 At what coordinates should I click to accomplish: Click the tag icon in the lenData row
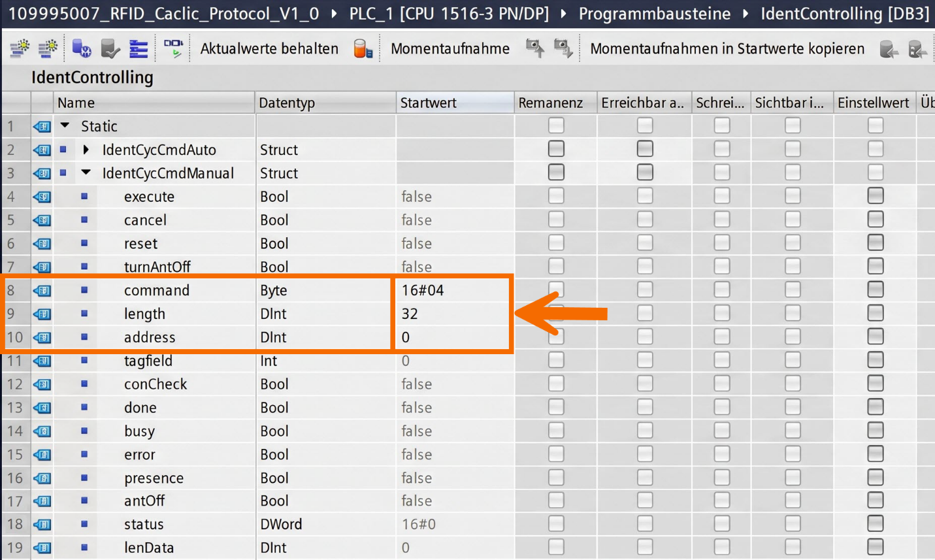[x=42, y=548]
